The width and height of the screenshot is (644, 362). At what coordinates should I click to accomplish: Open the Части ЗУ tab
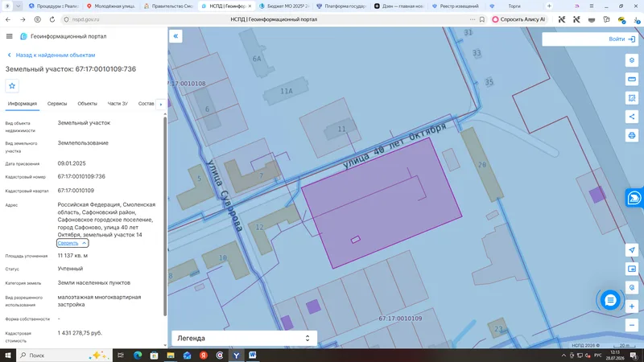118,104
